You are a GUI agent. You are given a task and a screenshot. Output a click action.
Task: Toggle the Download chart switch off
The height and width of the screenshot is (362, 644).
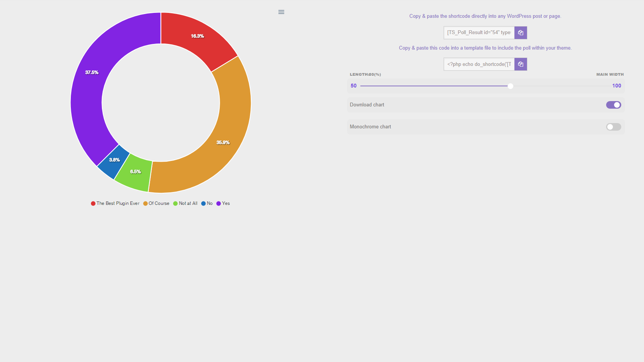click(613, 105)
